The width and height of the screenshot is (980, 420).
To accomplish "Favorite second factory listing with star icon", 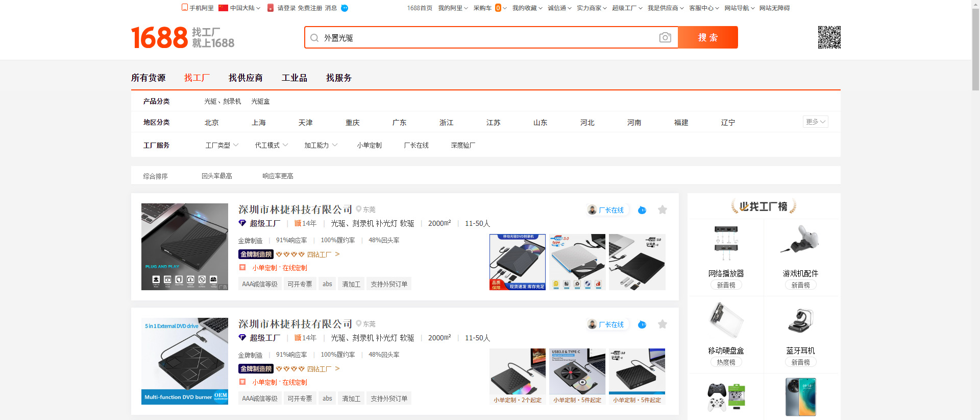I will click(663, 324).
